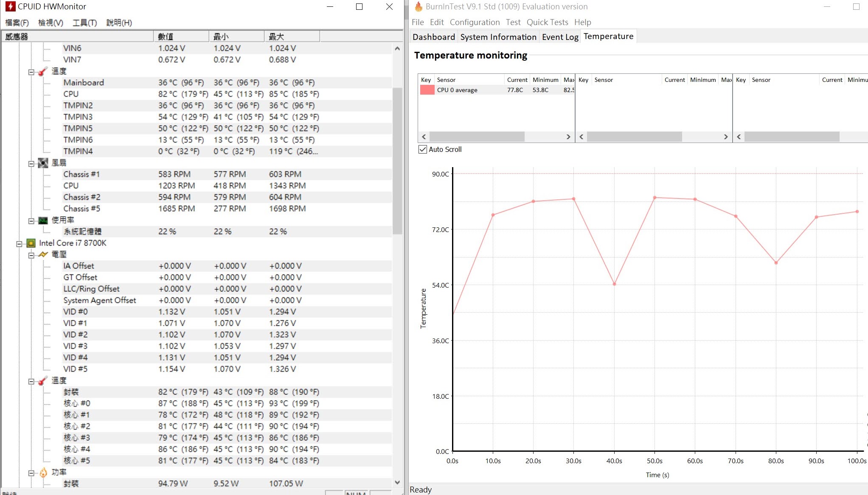Screen dimensions: 868x495
Task: Open the Dashboard tab
Action: tap(433, 37)
